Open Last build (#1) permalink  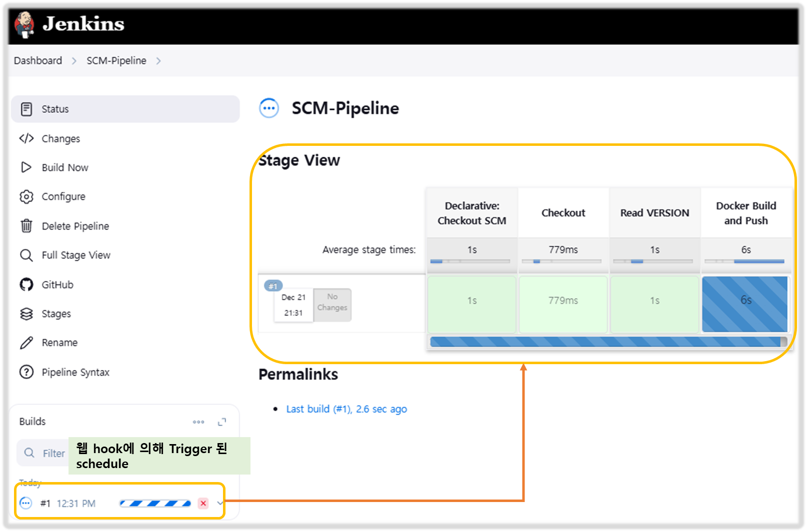[x=346, y=409]
